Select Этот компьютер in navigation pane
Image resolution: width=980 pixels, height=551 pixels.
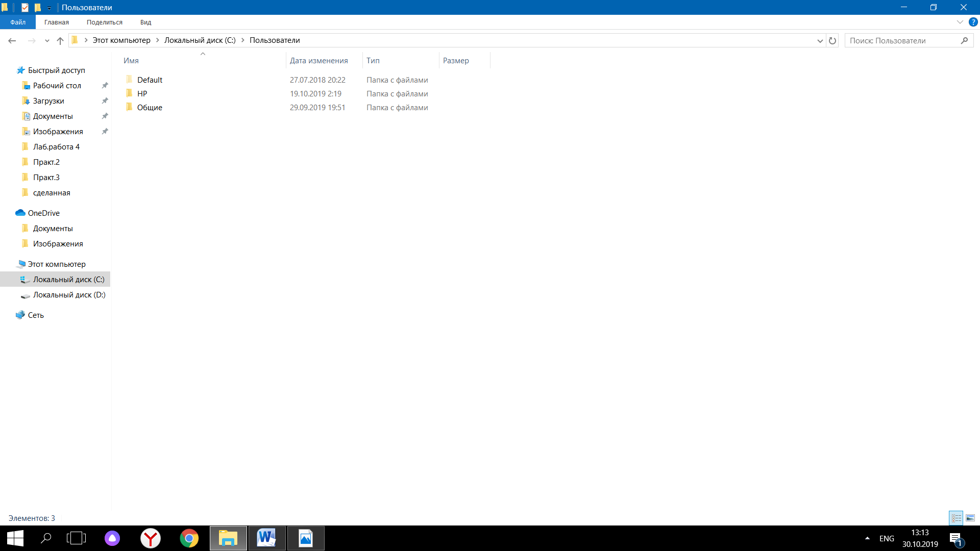(56, 264)
